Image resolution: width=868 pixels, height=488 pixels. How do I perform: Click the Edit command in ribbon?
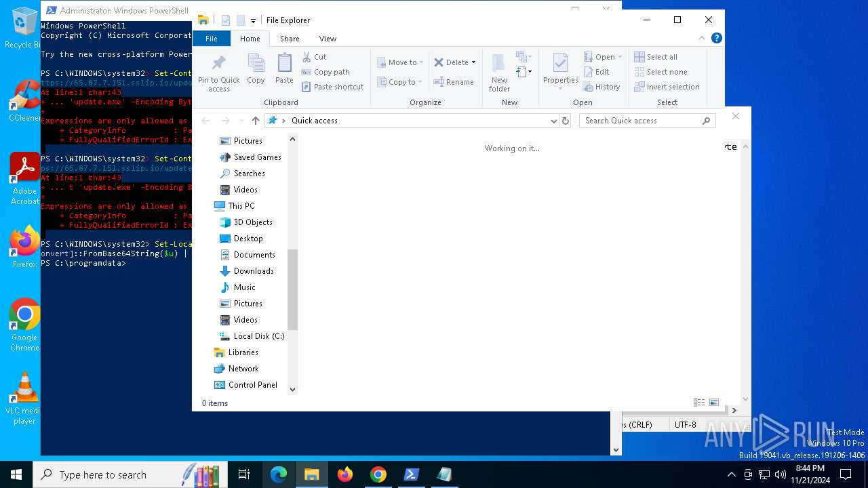point(596,72)
